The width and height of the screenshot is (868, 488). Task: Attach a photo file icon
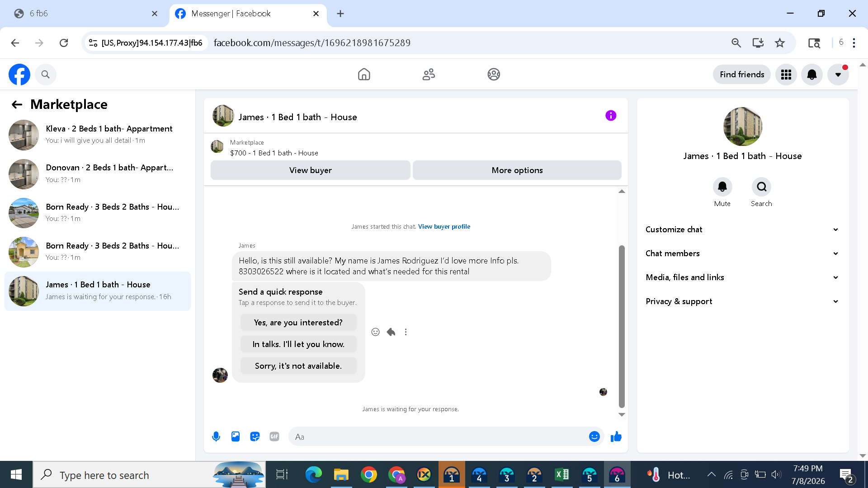click(236, 436)
